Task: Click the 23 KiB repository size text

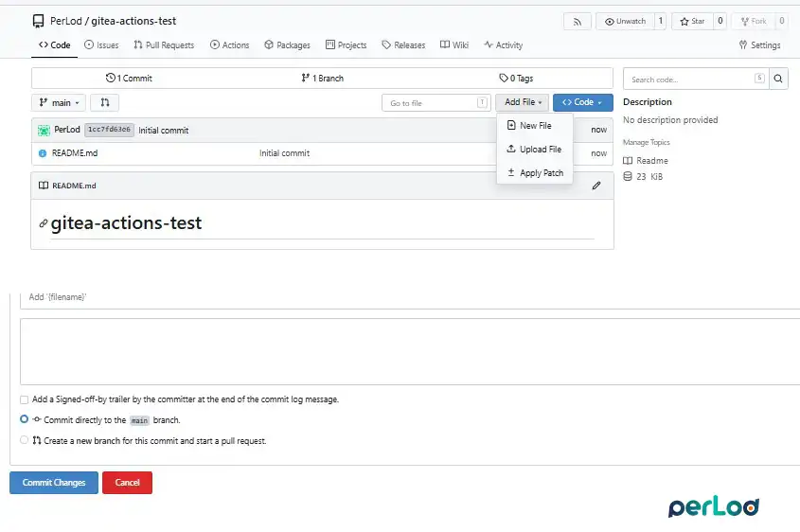Action: pyautogui.click(x=649, y=176)
